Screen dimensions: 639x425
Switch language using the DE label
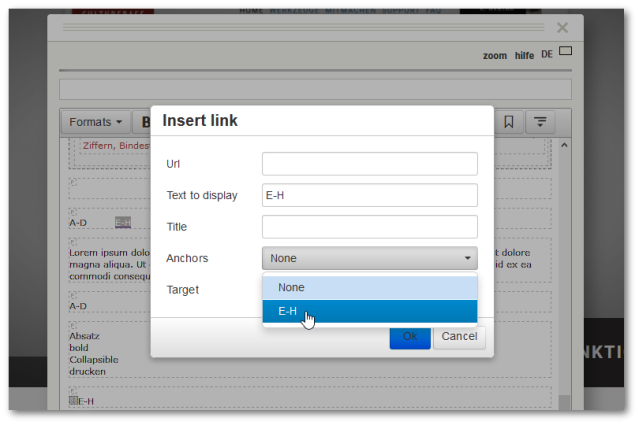pyautogui.click(x=546, y=54)
